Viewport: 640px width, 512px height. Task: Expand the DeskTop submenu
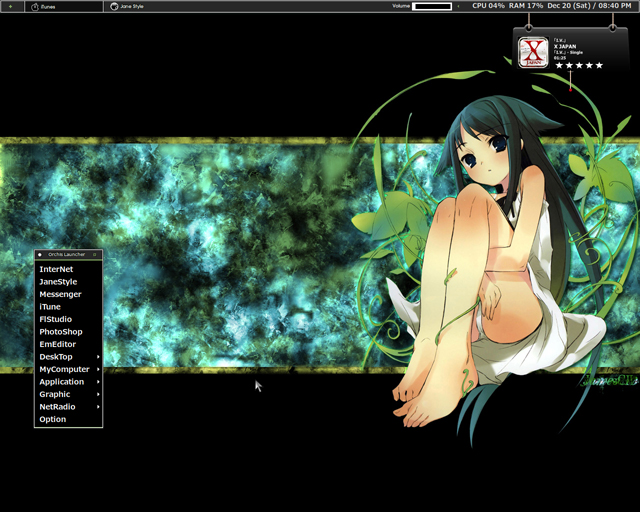coord(68,357)
